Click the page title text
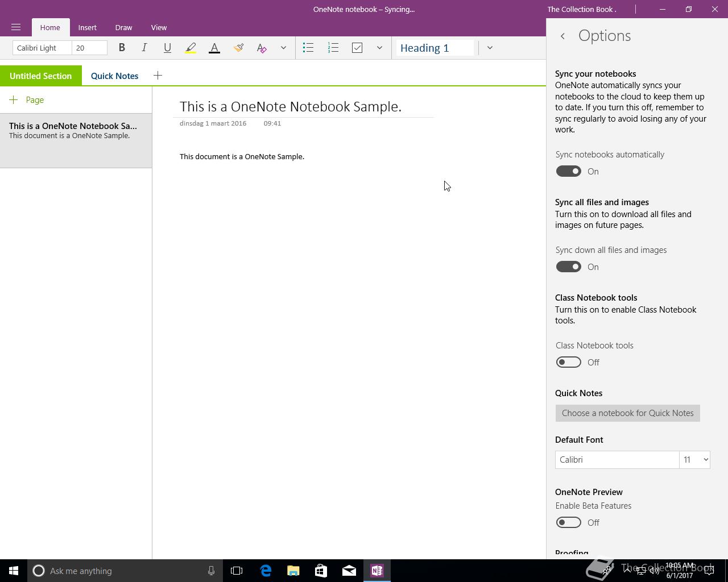 pyautogui.click(x=291, y=106)
